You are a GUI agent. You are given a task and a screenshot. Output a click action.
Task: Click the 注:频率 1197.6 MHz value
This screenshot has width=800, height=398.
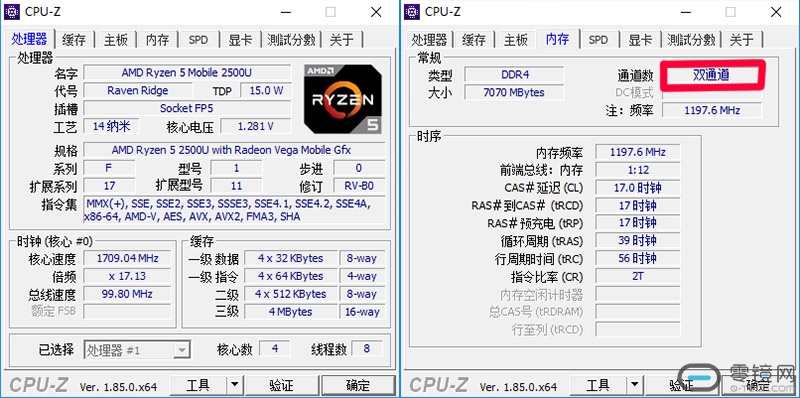pyautogui.click(x=712, y=110)
